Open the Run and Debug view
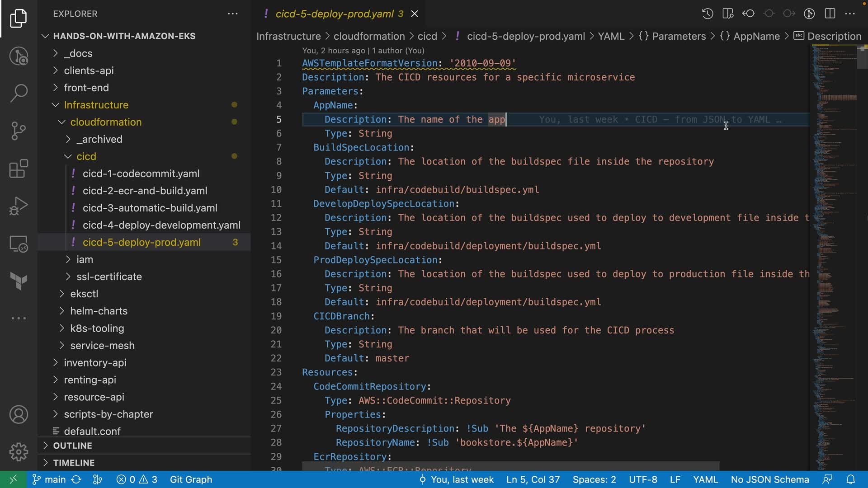868x488 pixels. [19, 206]
